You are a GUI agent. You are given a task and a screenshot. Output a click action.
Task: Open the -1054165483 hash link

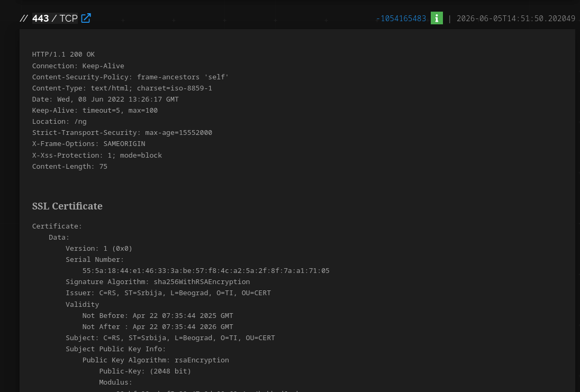(401, 19)
